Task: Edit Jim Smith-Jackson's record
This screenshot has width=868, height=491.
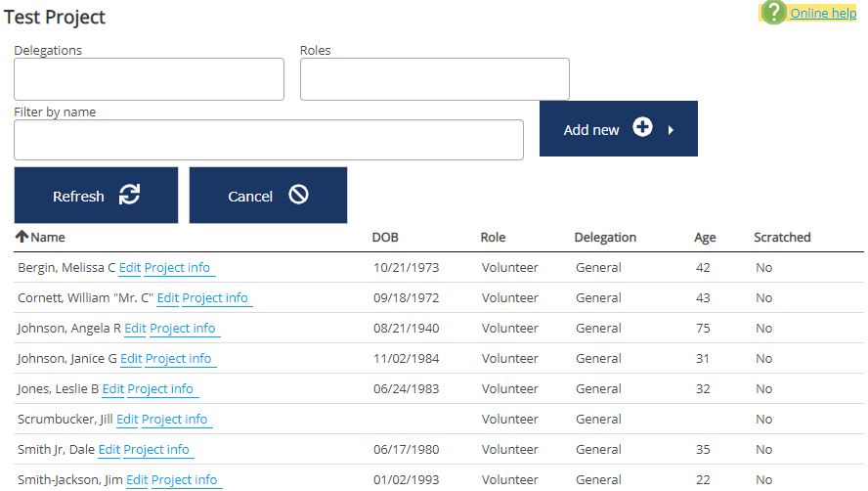Action: point(137,480)
